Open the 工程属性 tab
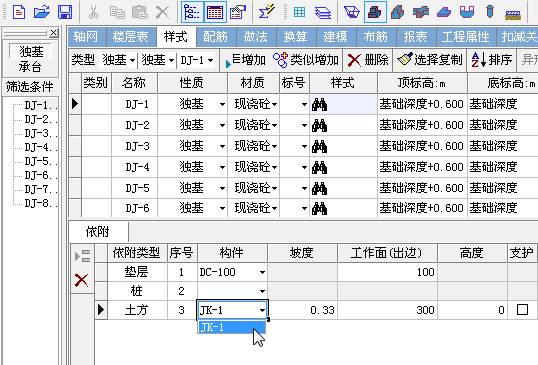This screenshot has width=538, height=365. click(466, 37)
